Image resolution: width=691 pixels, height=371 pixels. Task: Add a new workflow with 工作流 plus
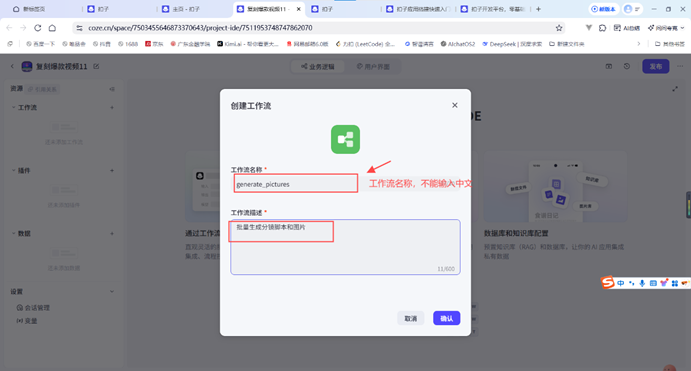click(112, 108)
